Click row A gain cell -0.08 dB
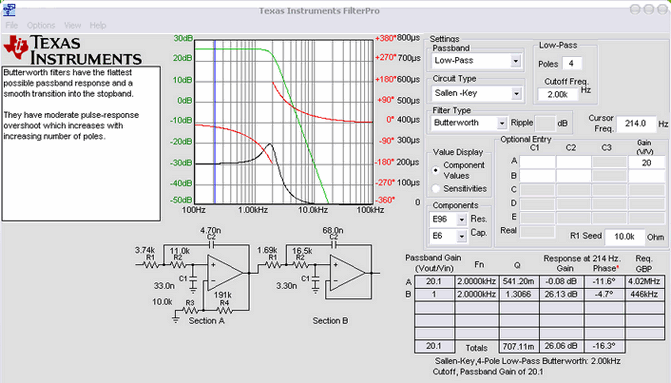This screenshot has height=383, width=671. click(561, 282)
